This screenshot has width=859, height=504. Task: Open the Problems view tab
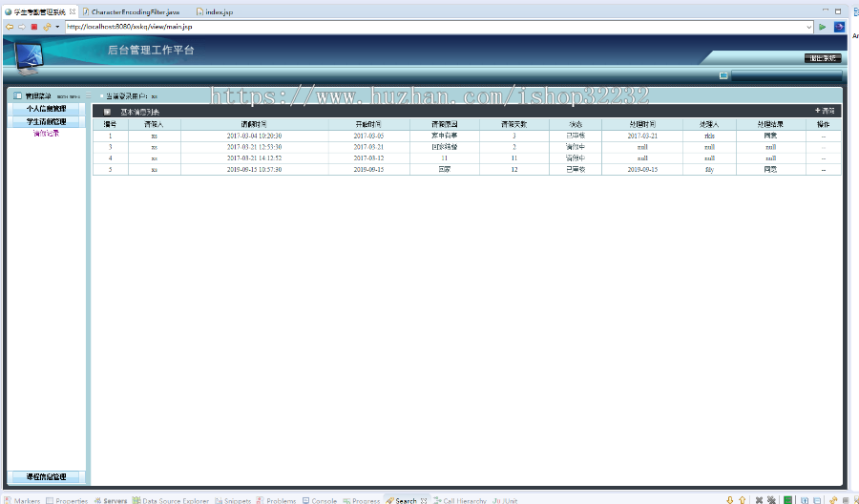pos(276,500)
